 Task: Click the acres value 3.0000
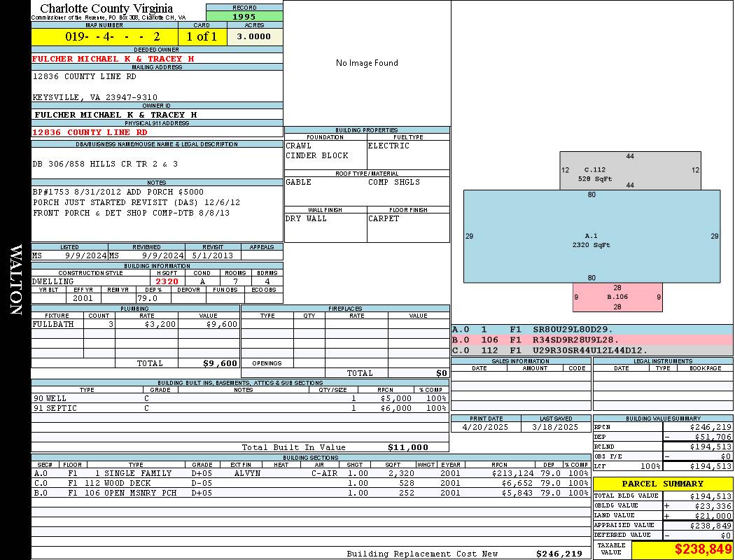(253, 36)
